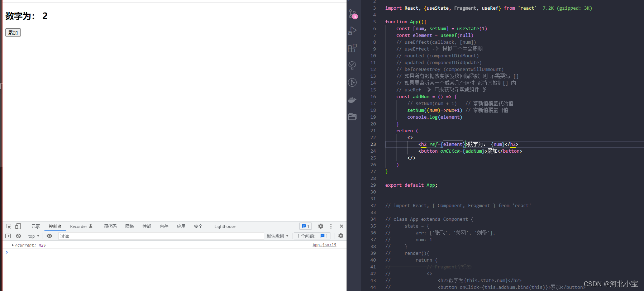The height and width of the screenshot is (291, 644).
Task: Click the issues badge in DevTools tab bar
Action: 305,226
